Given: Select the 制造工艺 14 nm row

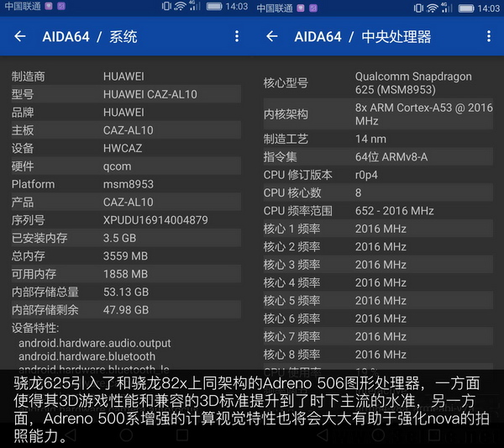Looking at the screenshot, I should [x=378, y=139].
